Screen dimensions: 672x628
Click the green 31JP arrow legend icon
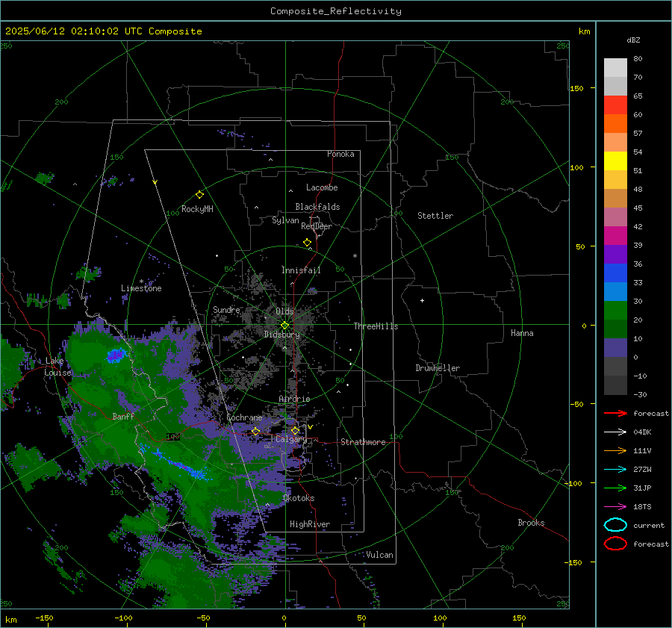[615, 488]
